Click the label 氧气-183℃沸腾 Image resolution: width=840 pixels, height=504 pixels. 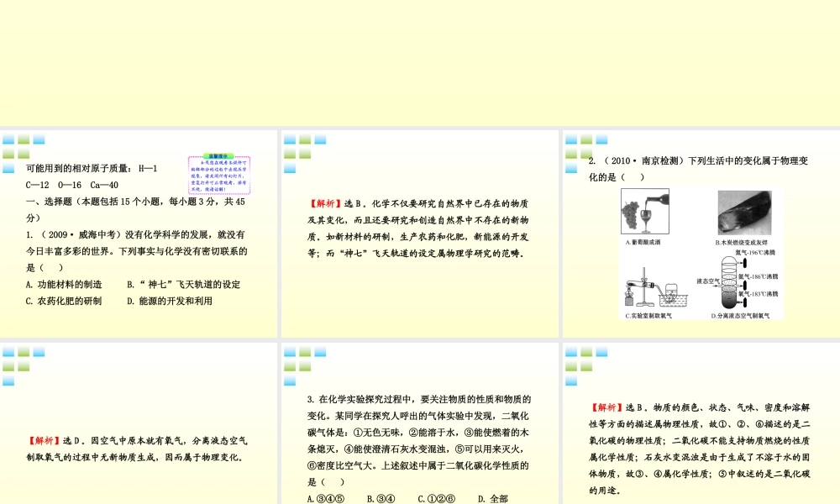[x=758, y=294]
